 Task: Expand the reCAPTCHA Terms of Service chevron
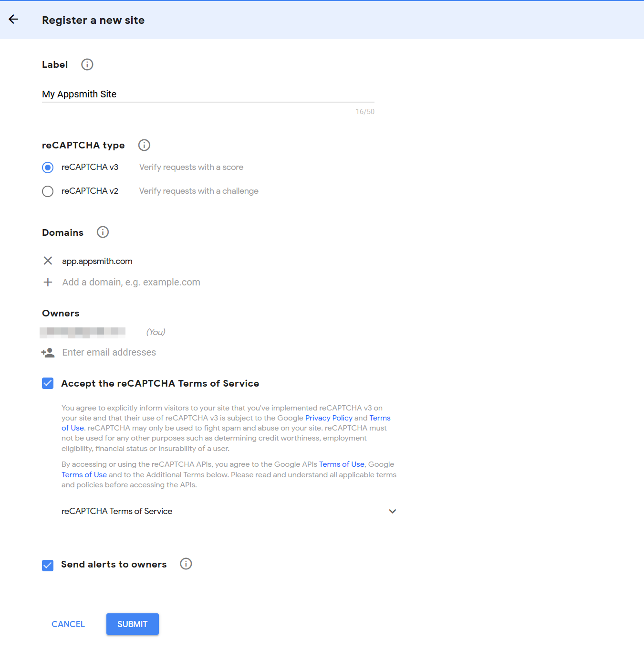(392, 511)
